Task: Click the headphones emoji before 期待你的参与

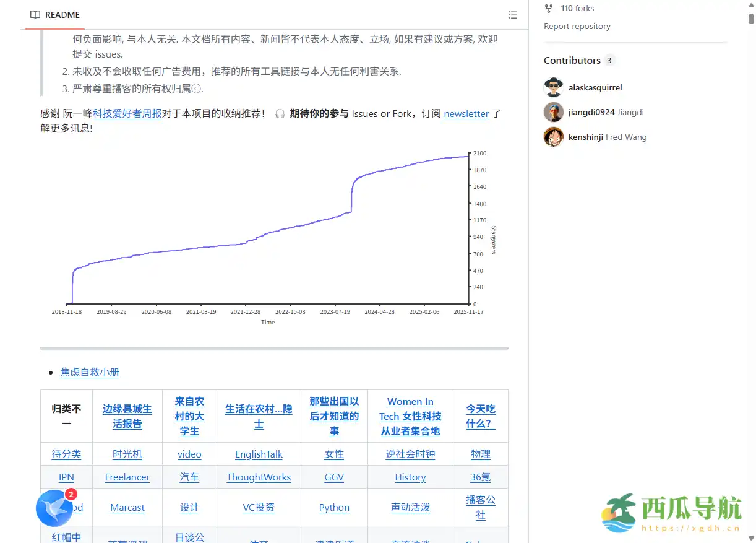Action: [x=280, y=114]
